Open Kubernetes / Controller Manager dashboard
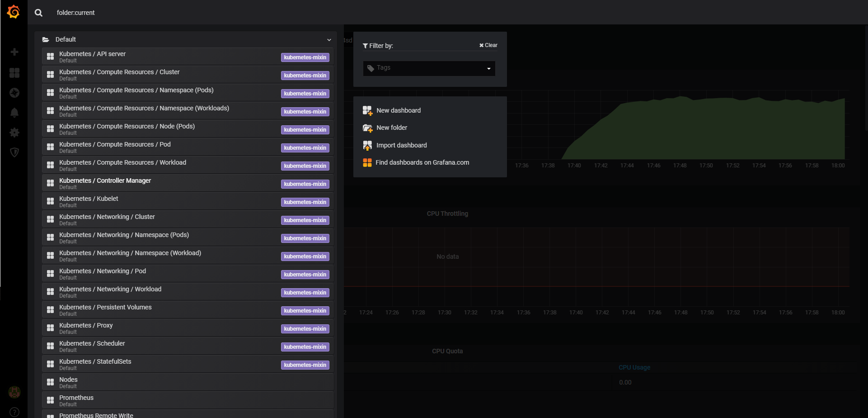868x418 pixels. pos(188,183)
